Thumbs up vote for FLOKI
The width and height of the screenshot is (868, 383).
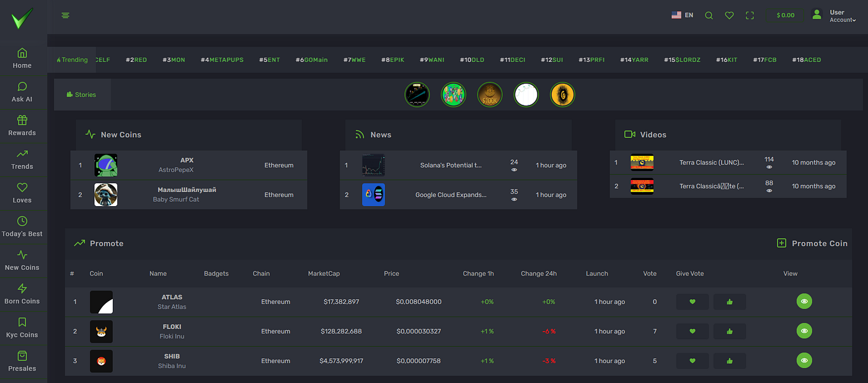(x=730, y=331)
